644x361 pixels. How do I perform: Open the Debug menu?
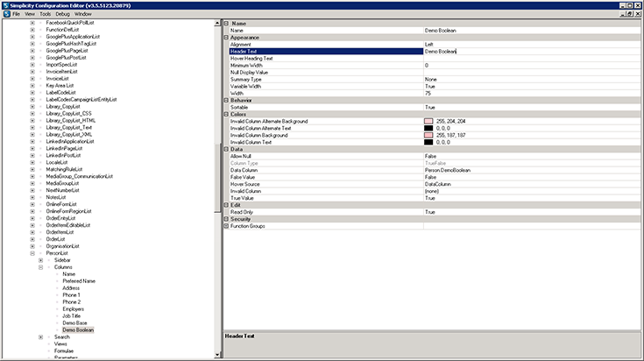(x=62, y=14)
